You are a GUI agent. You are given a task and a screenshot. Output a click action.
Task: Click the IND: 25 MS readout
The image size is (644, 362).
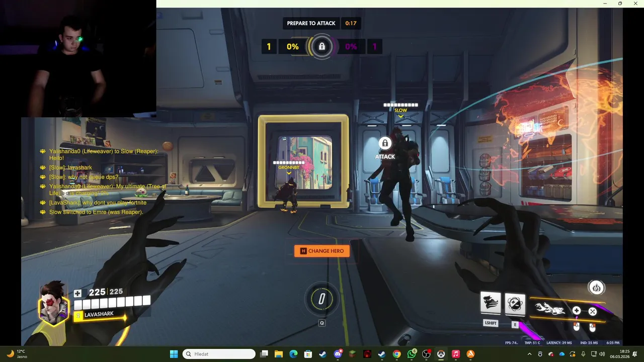pyautogui.click(x=588, y=343)
